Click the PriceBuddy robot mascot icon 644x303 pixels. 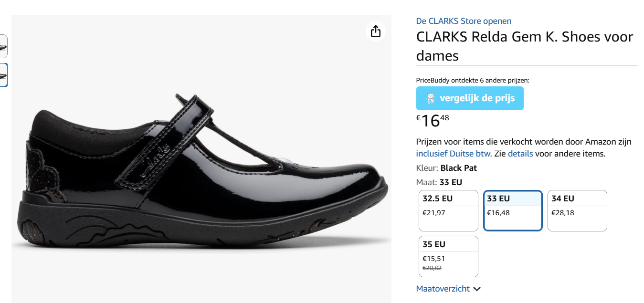pos(431,98)
